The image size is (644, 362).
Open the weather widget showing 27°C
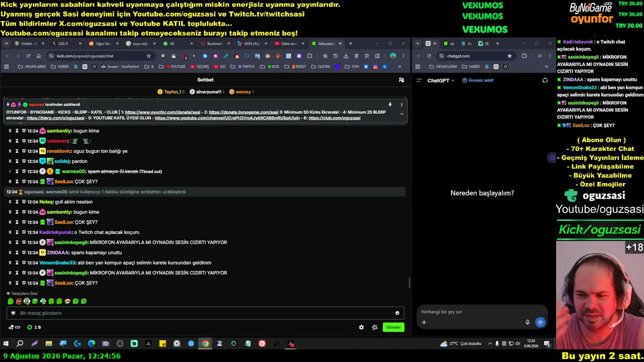(x=461, y=344)
